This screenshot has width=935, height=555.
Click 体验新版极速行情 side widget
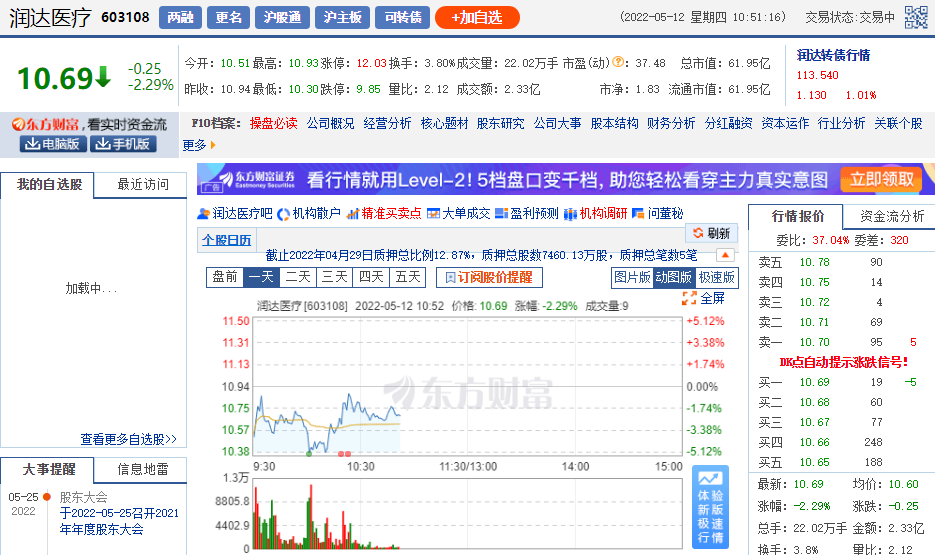pyautogui.click(x=711, y=507)
